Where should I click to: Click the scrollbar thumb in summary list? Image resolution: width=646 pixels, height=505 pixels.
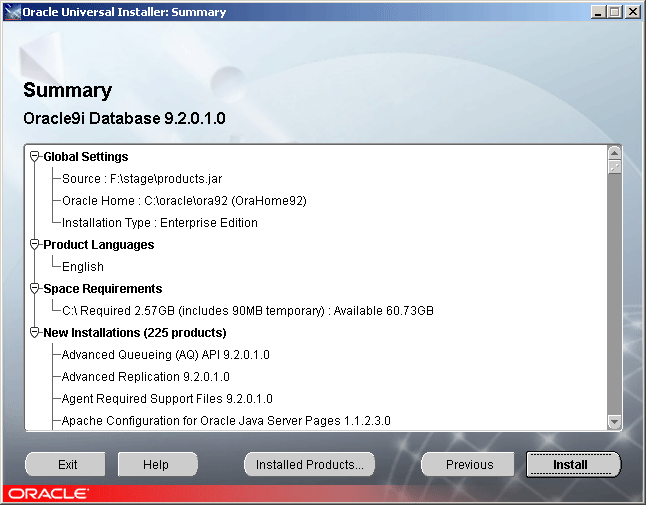point(614,167)
